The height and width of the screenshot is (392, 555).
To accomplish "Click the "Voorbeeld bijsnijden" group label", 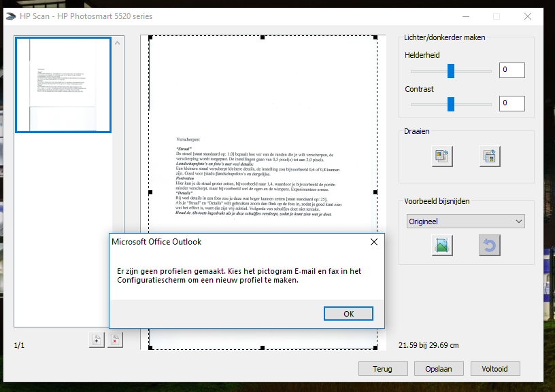I will (x=437, y=201).
